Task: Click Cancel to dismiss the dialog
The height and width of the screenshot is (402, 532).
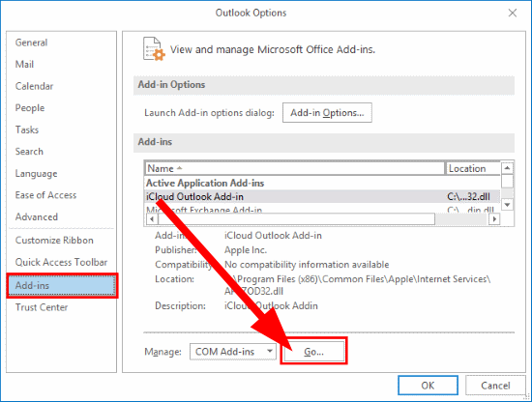Action: pos(495,386)
